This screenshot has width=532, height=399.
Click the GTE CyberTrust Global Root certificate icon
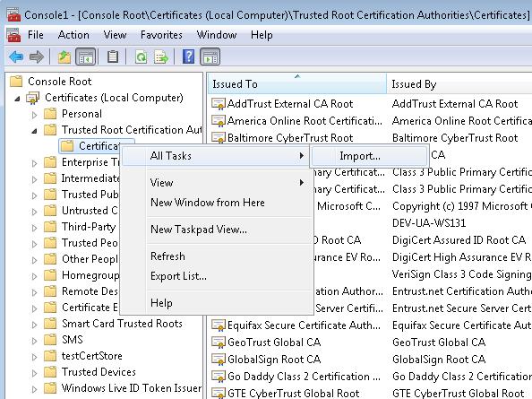[219, 393]
